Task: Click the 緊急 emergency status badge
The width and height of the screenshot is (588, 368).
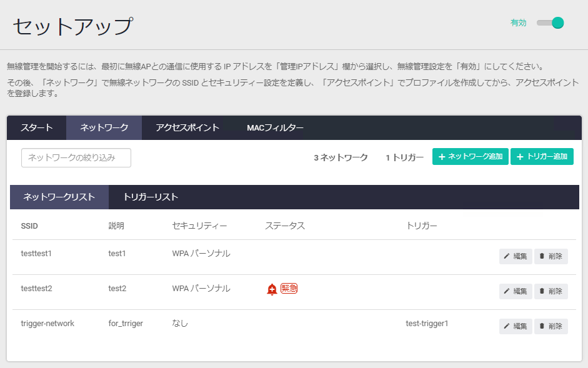Action: point(289,289)
